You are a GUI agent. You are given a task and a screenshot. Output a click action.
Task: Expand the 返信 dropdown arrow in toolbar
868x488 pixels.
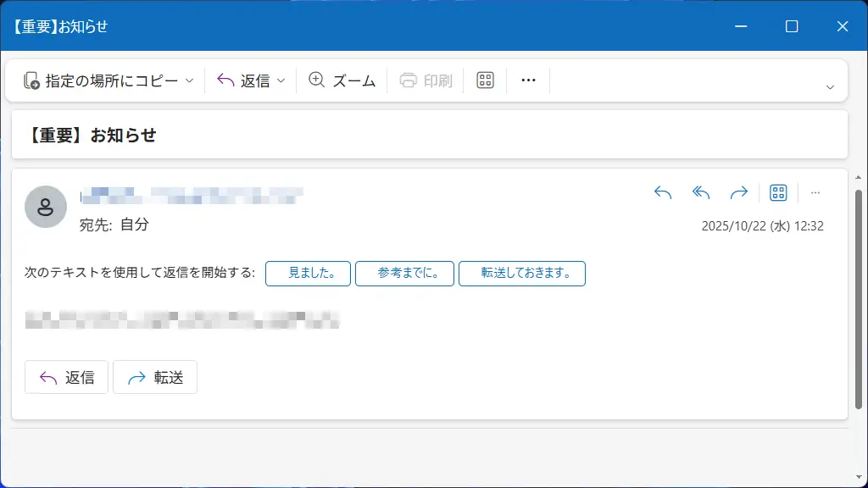(281, 81)
